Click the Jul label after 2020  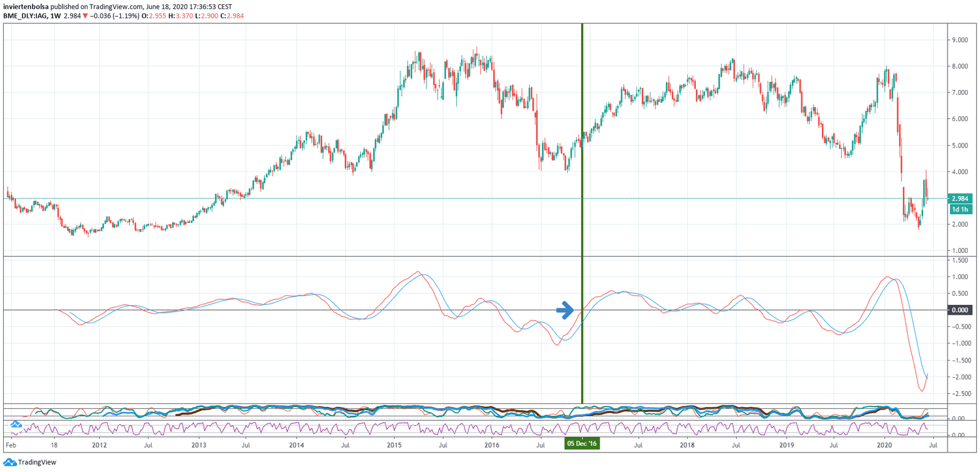pyautogui.click(x=933, y=445)
